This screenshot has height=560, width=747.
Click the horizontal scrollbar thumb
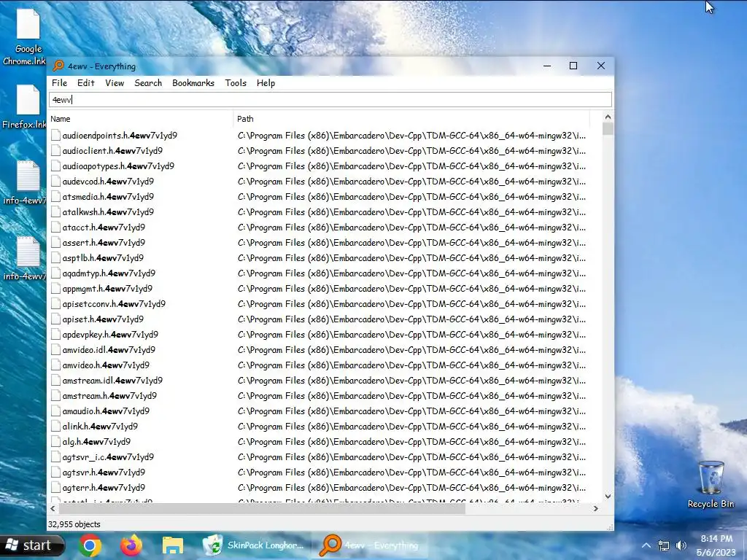click(262, 508)
